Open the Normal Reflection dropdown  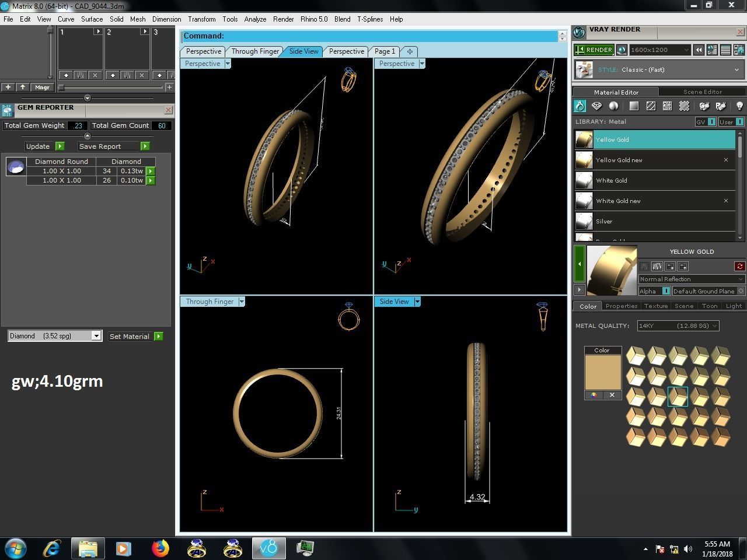tap(692, 279)
